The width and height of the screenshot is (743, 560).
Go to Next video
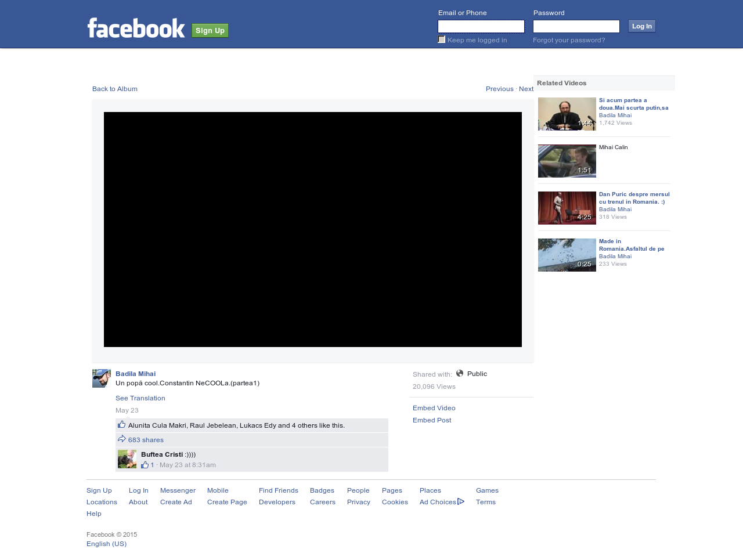pos(526,89)
